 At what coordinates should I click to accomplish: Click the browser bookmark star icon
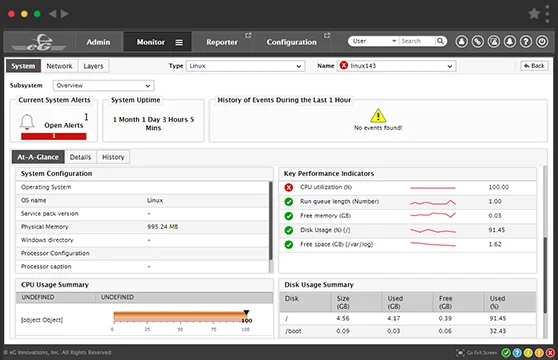click(534, 14)
